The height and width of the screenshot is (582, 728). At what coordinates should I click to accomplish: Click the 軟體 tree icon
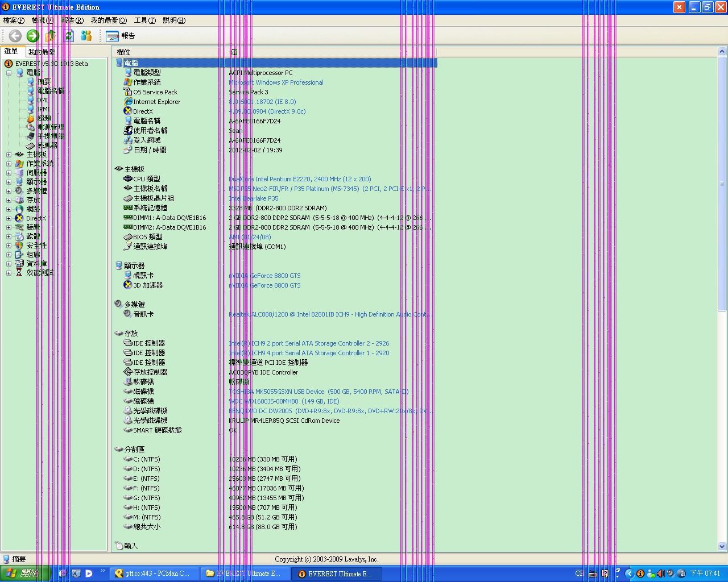[x=19, y=236]
